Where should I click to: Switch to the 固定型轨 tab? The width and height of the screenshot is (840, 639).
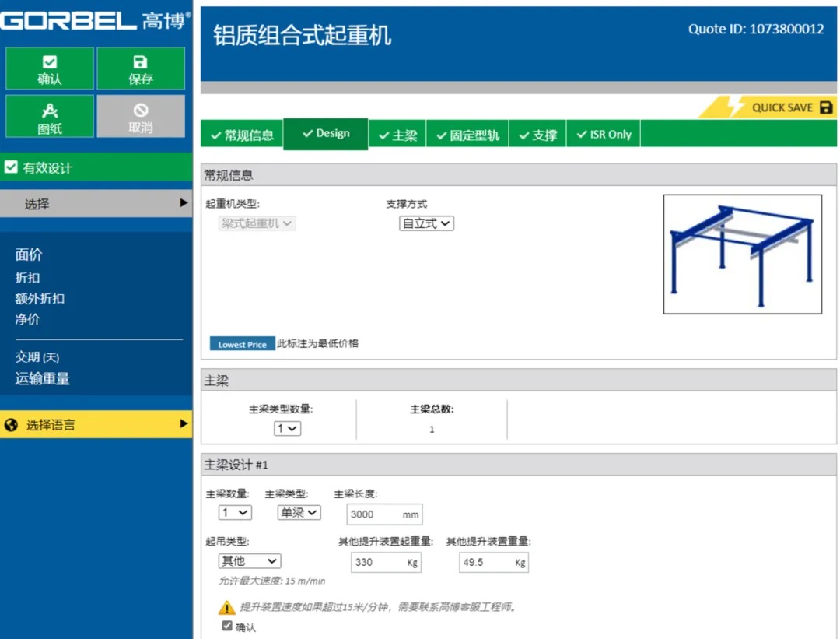coord(467,135)
